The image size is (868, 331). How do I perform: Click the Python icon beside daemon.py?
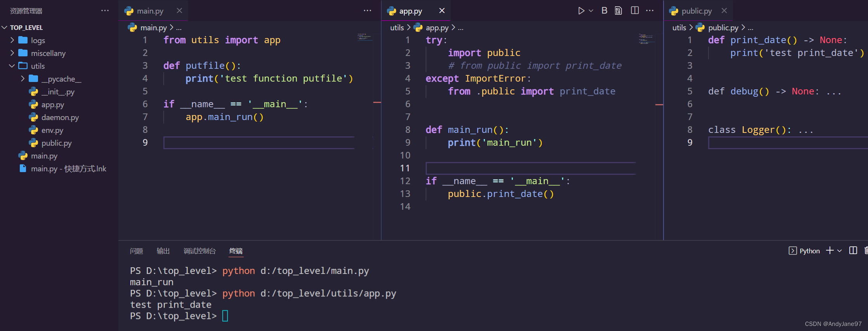[x=33, y=117]
